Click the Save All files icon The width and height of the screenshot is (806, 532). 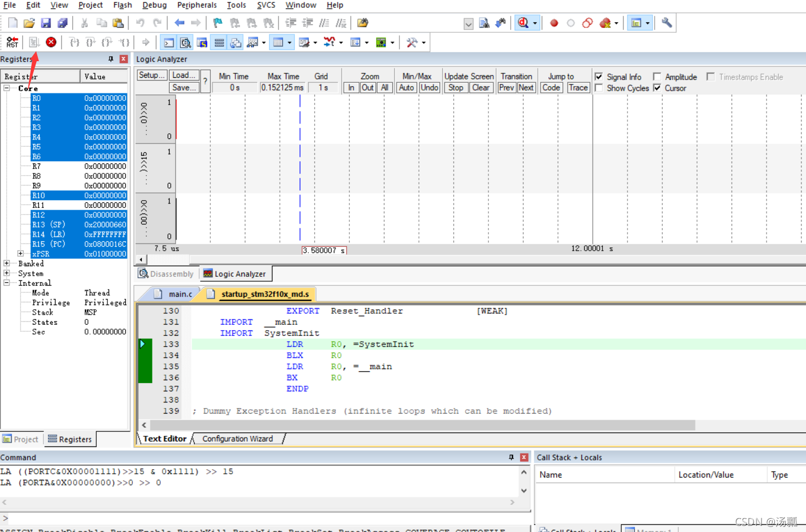coord(63,23)
